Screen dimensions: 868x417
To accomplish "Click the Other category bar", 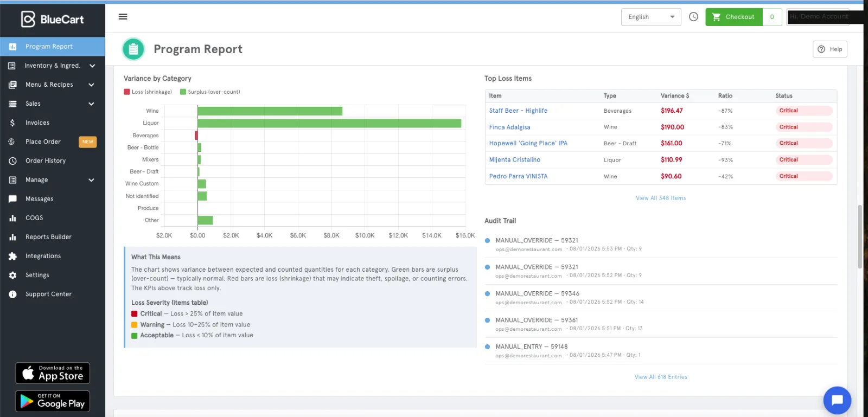I will pos(205,220).
